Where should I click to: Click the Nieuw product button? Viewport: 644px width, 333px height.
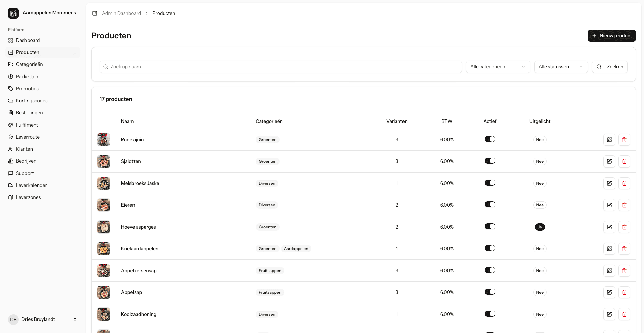tap(611, 36)
